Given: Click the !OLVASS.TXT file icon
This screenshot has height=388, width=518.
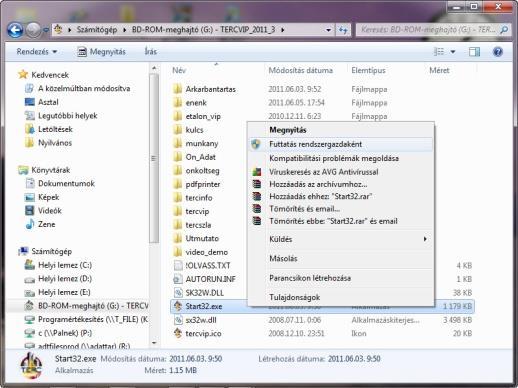Looking at the screenshot, I should click(178, 265).
